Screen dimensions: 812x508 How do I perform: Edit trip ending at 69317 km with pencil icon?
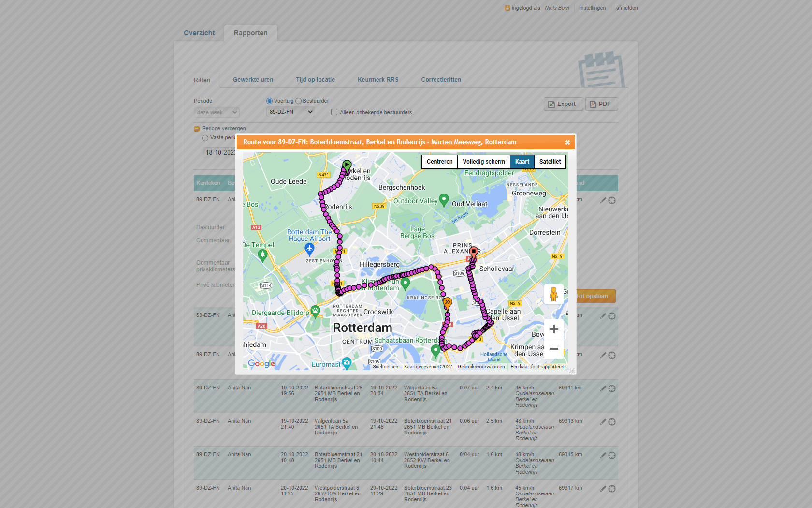[x=603, y=489]
